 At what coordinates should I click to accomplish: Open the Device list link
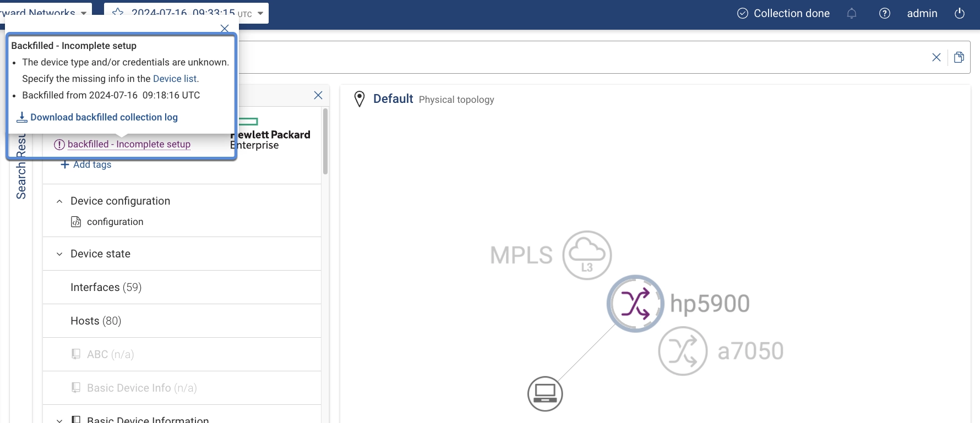(x=175, y=79)
